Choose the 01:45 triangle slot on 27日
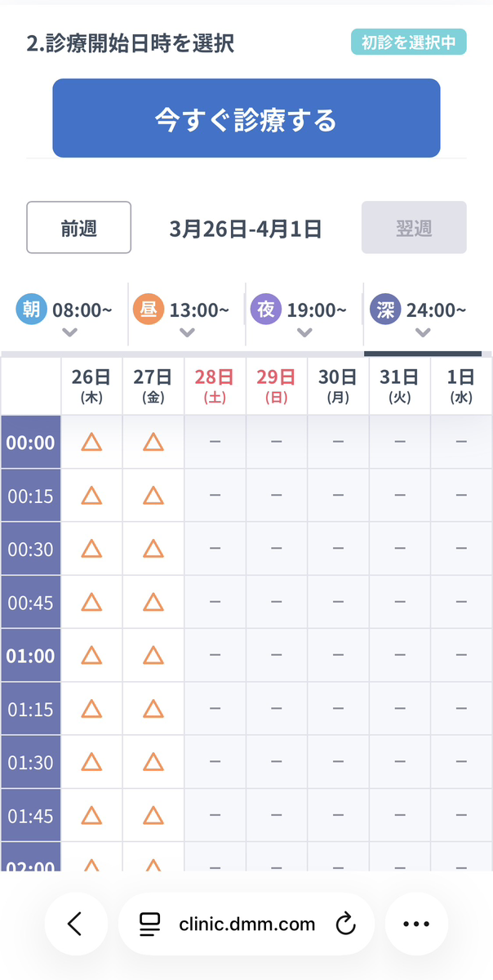Screen dimensions: 493x980 (x=153, y=815)
